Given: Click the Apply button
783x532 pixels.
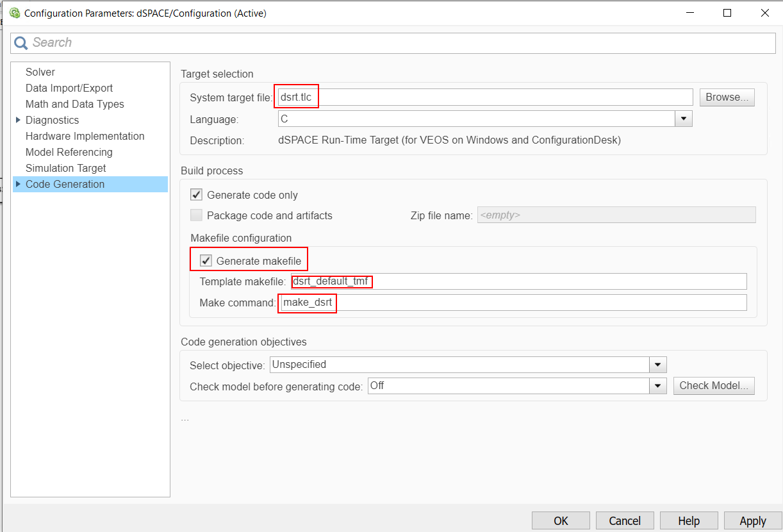Looking at the screenshot, I should point(752,520).
